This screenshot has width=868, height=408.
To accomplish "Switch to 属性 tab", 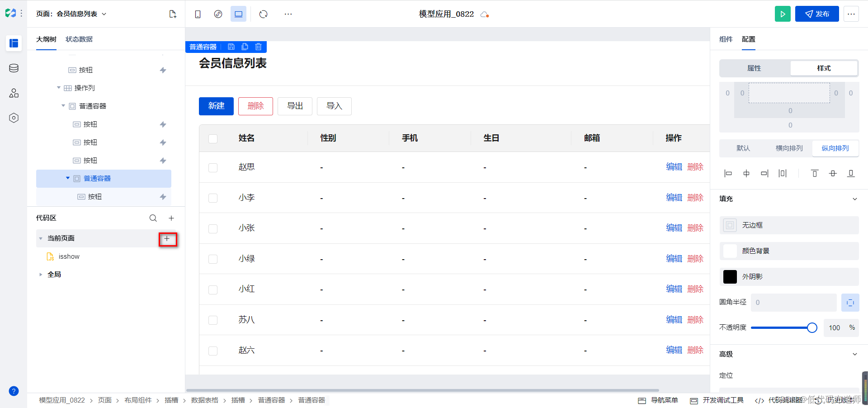I will click(754, 68).
